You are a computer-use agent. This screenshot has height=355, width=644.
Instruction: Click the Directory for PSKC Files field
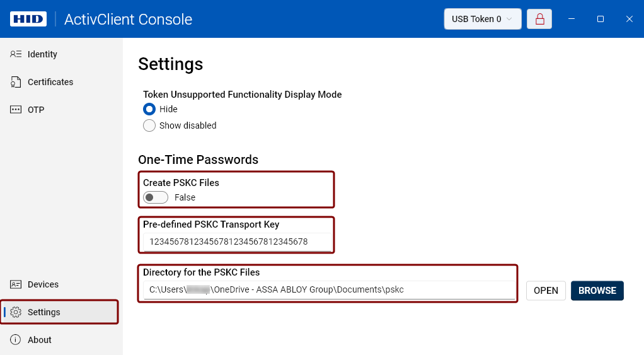tap(328, 290)
